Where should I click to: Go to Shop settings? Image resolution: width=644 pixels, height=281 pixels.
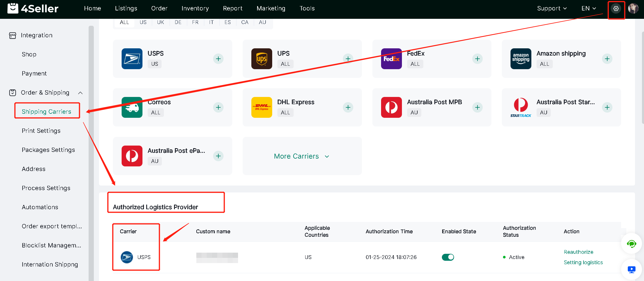click(29, 54)
